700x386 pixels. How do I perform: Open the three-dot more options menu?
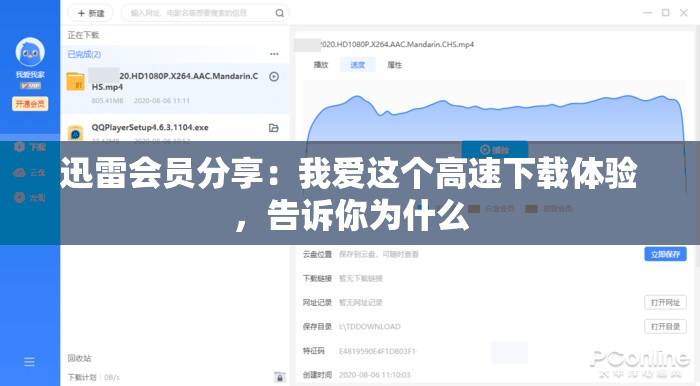[x=274, y=54]
